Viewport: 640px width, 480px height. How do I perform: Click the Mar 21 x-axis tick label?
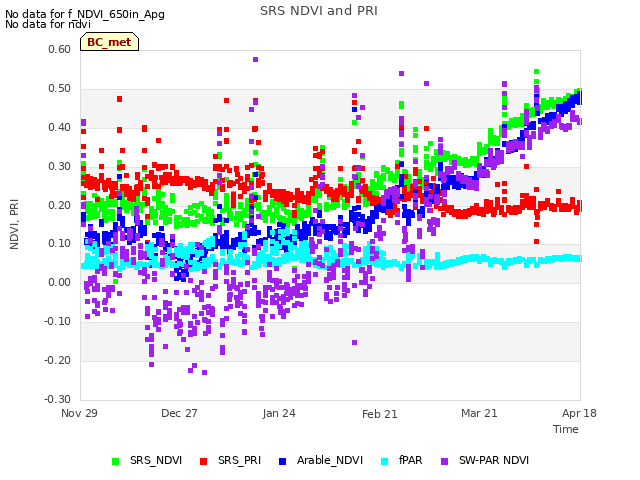click(x=479, y=413)
